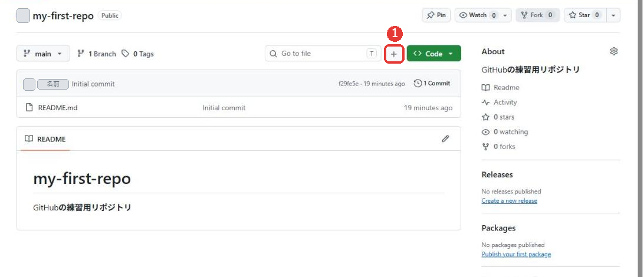
Task: Fork the repository
Action: click(x=537, y=15)
